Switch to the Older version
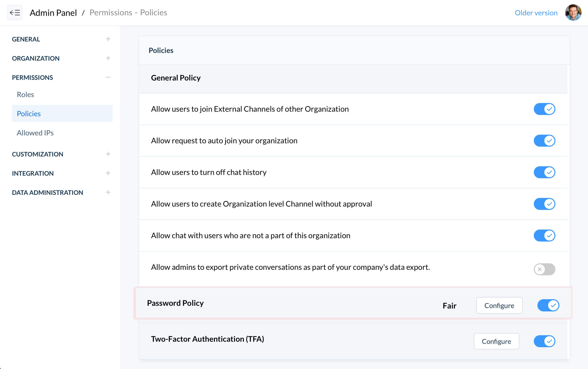588x369 pixels. tap(536, 12)
